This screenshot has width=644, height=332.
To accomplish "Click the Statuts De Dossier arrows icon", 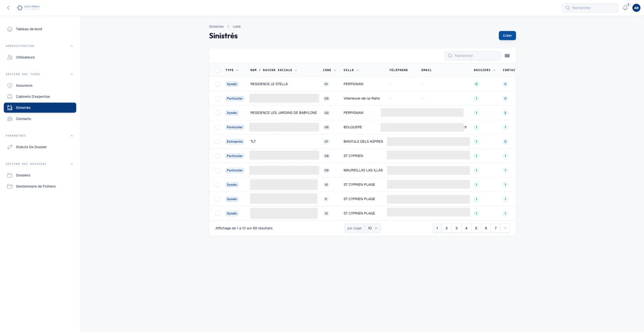I will point(10,147).
